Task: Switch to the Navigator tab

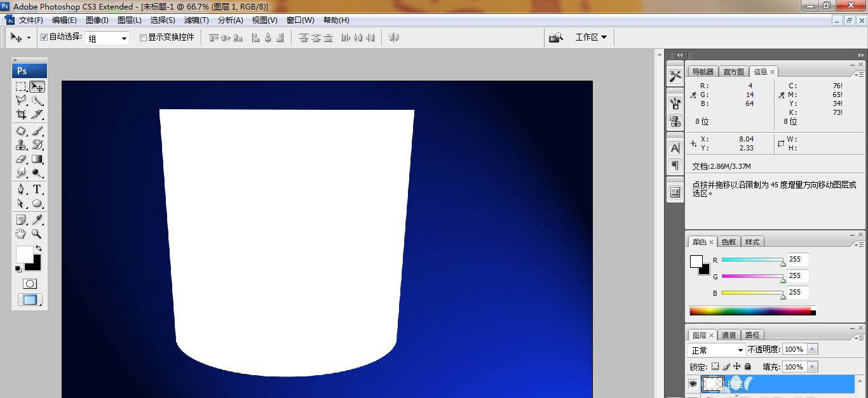Action: tap(703, 72)
